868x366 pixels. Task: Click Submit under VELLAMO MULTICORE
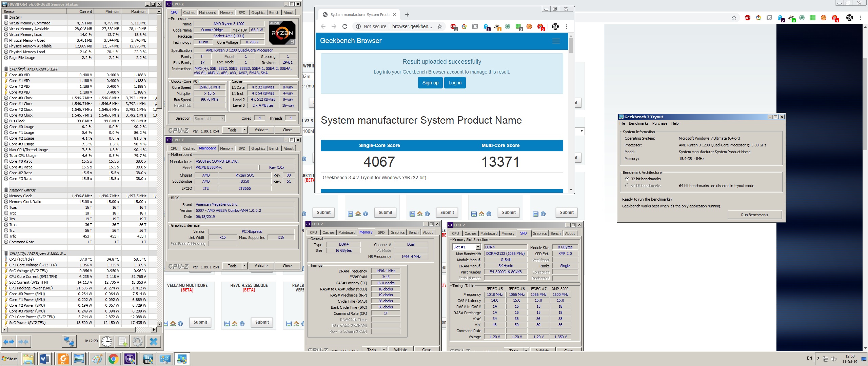pos(200,322)
